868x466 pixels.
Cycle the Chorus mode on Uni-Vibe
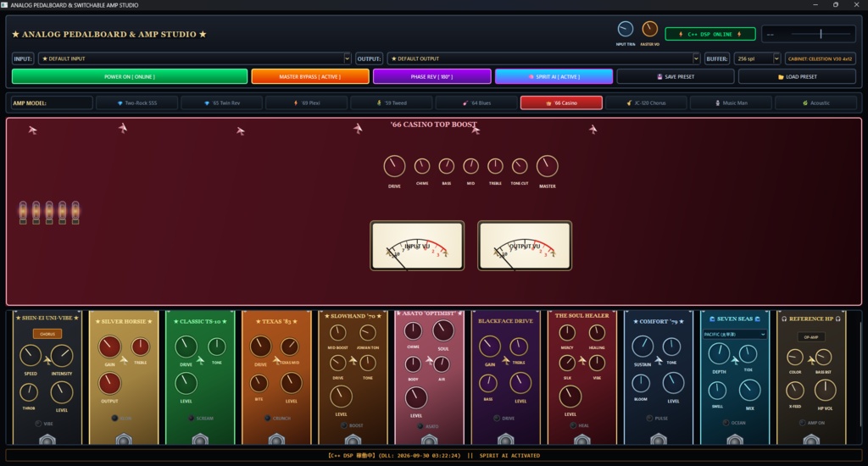(47, 334)
